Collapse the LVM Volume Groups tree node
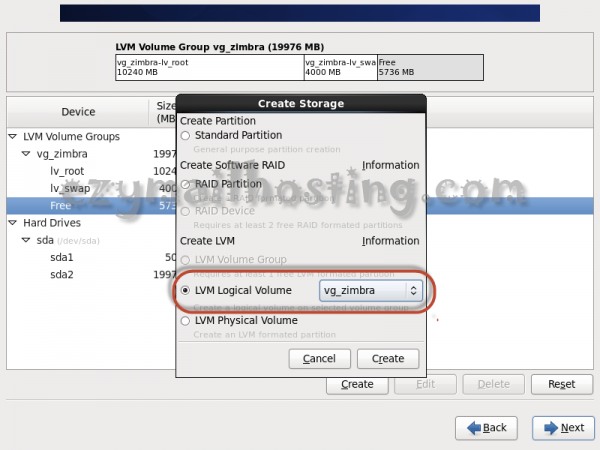 (x=13, y=137)
